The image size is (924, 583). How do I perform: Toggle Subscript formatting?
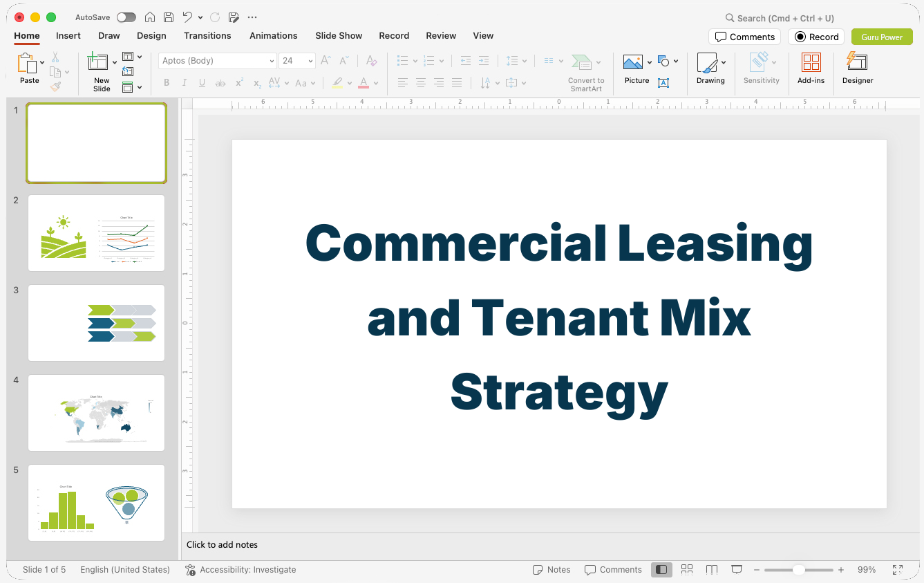click(x=257, y=83)
